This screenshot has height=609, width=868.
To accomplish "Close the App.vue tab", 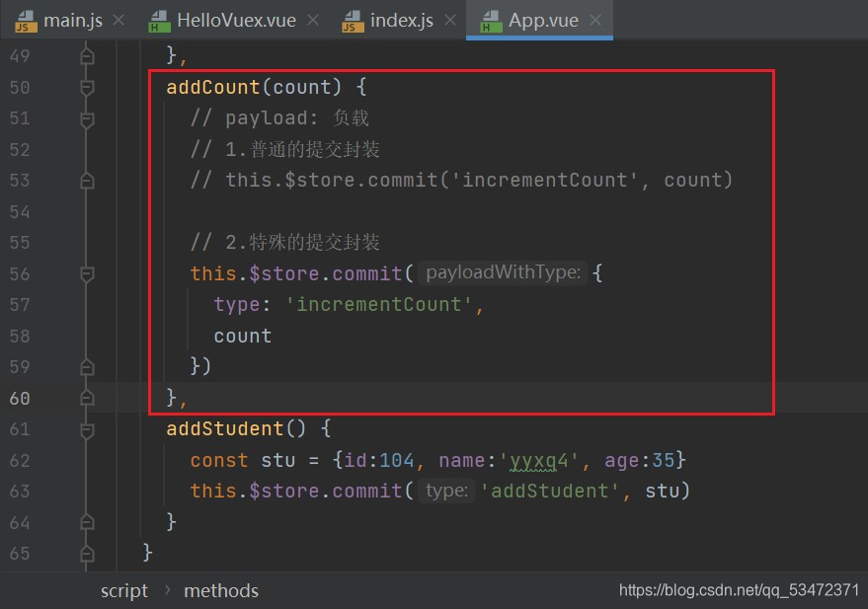I will click(x=595, y=21).
